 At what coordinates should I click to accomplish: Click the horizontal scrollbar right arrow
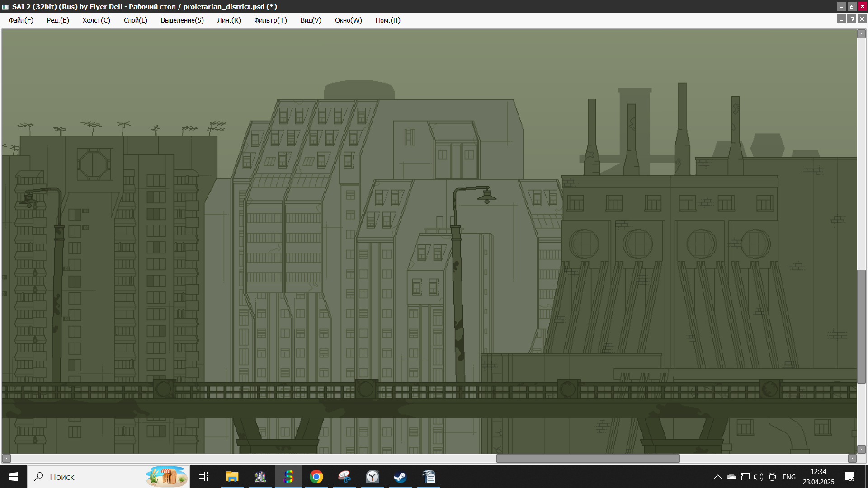point(852,458)
